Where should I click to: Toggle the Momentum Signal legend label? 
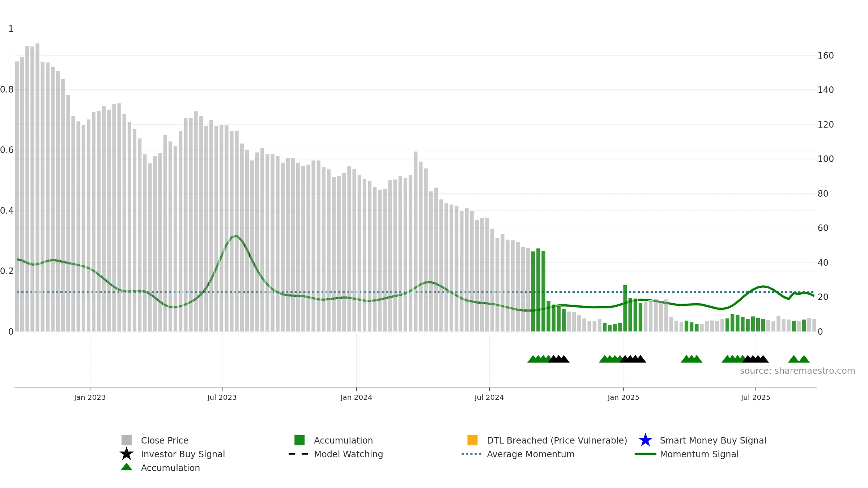[x=699, y=454]
